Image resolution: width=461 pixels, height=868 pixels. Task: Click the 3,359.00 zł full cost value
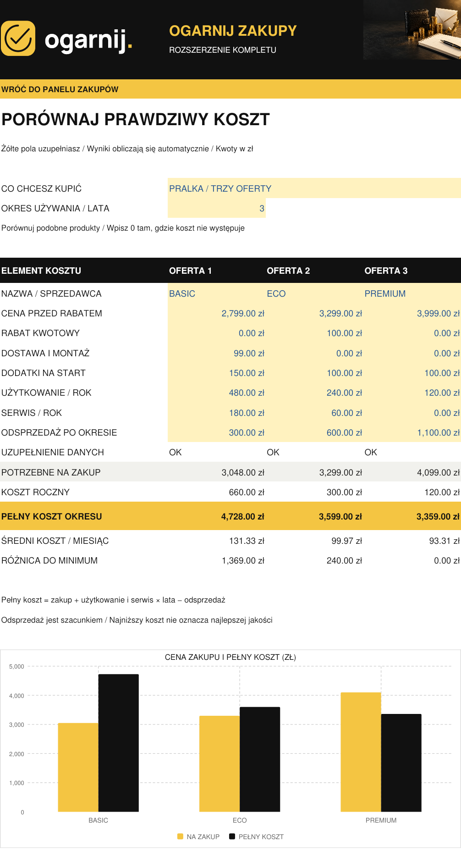point(438,516)
